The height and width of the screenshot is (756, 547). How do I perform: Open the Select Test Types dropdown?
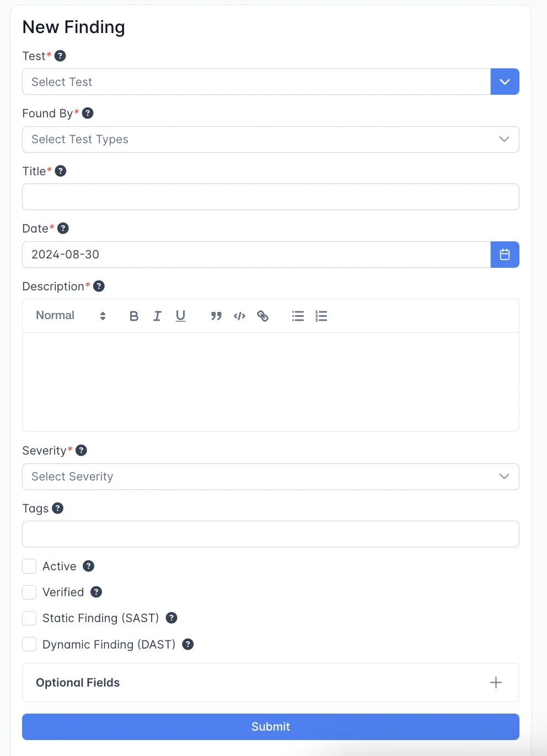(x=270, y=139)
